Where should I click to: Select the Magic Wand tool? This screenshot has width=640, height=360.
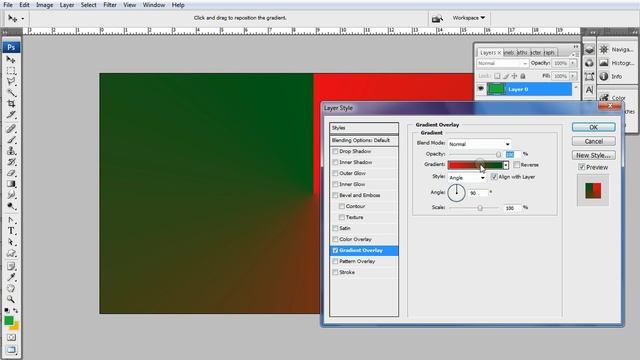click(x=11, y=93)
